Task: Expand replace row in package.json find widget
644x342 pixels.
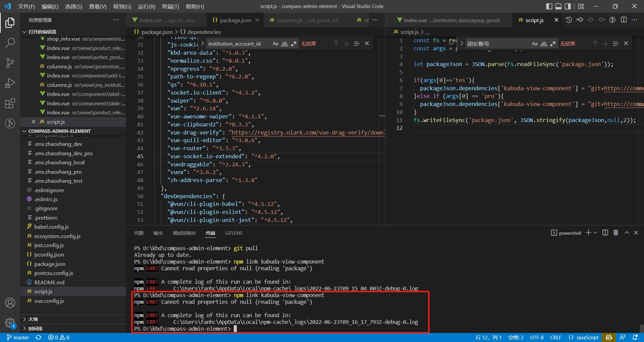Action: tap(203, 44)
